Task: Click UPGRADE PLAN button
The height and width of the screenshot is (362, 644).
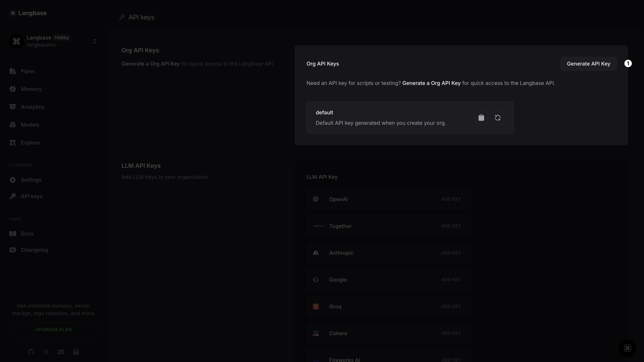Action: click(53, 329)
